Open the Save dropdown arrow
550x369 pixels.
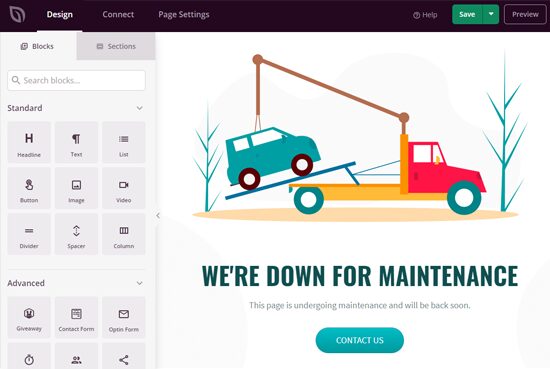click(x=491, y=14)
